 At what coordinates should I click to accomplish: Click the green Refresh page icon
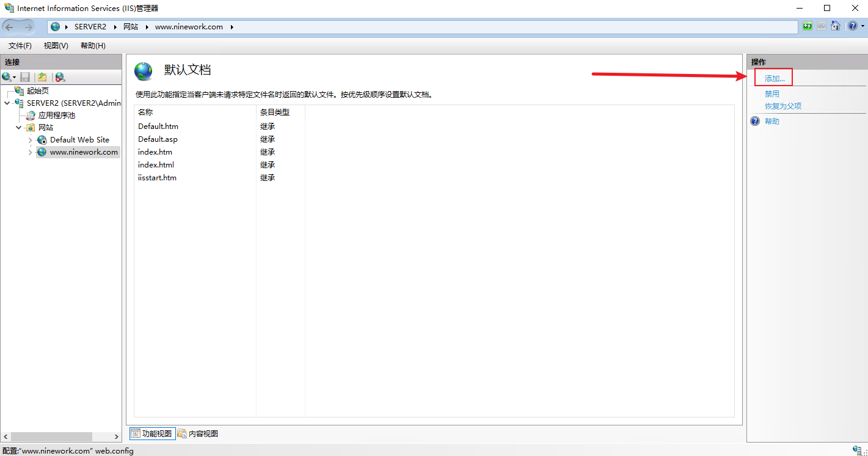pyautogui.click(x=808, y=26)
